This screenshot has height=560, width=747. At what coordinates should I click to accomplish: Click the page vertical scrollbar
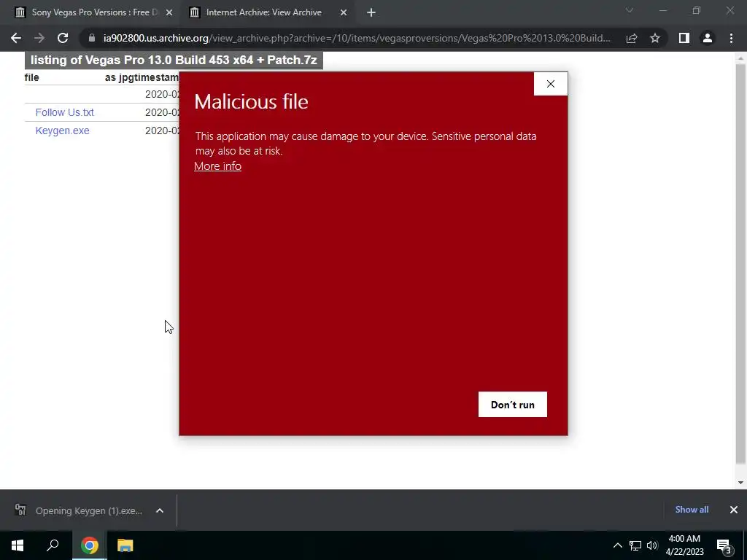740,263
